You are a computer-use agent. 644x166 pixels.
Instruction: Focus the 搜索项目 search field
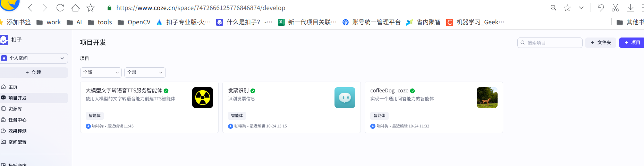tap(550, 43)
